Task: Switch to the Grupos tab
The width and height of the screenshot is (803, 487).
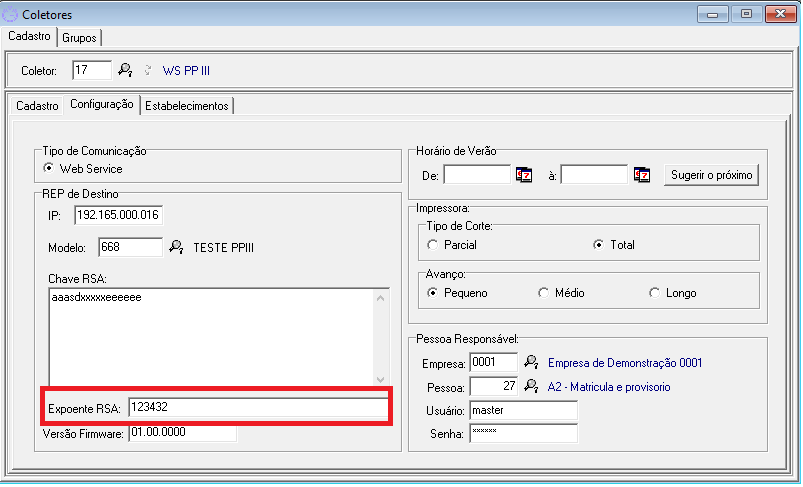Action: (x=79, y=37)
